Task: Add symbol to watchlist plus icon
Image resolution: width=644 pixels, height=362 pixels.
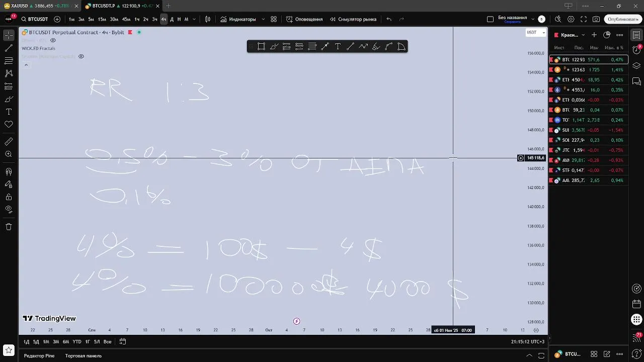Action: point(594,35)
